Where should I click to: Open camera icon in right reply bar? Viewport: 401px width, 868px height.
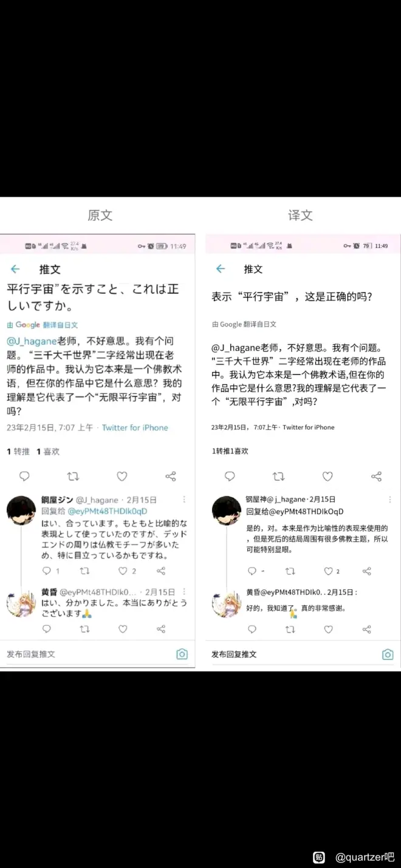(x=388, y=654)
